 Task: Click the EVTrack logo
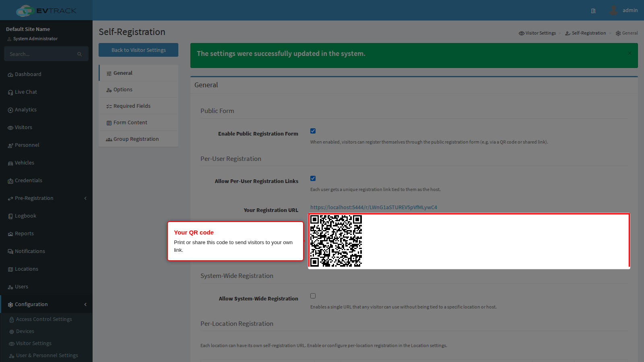coord(46,10)
